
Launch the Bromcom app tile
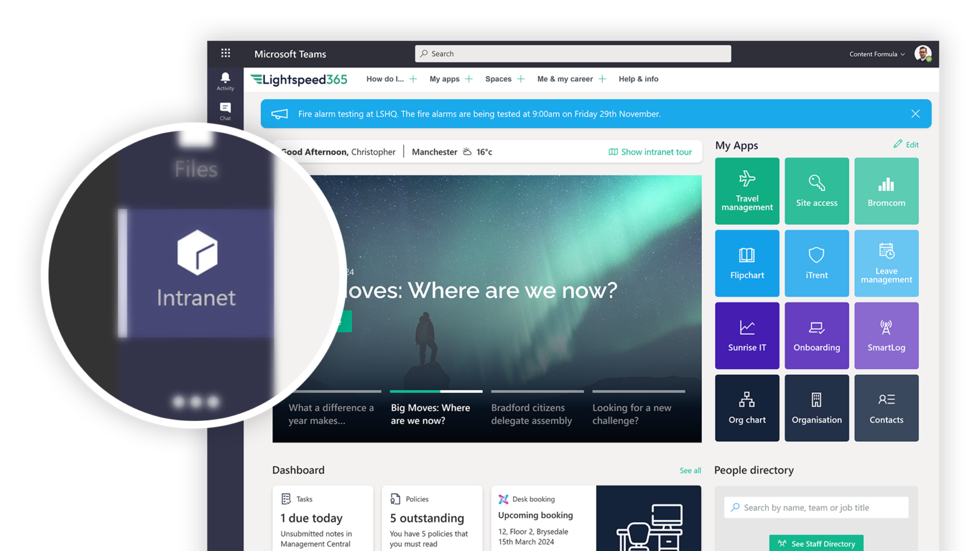click(x=886, y=191)
